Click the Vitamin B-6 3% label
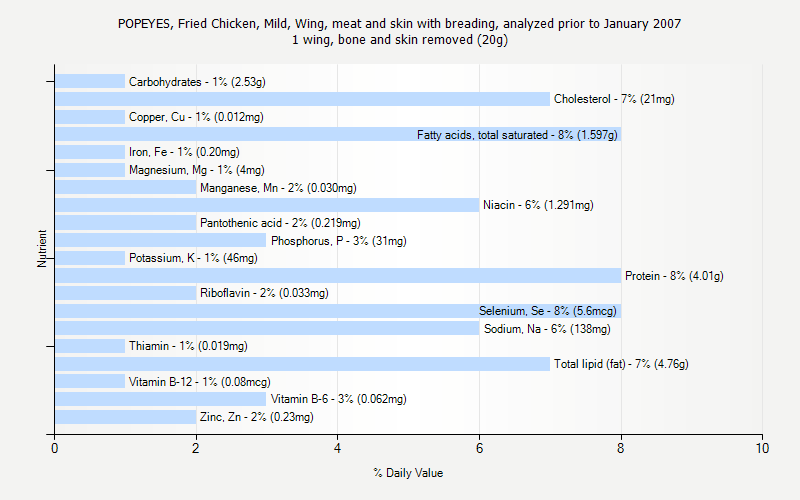800x500 pixels. click(x=338, y=399)
